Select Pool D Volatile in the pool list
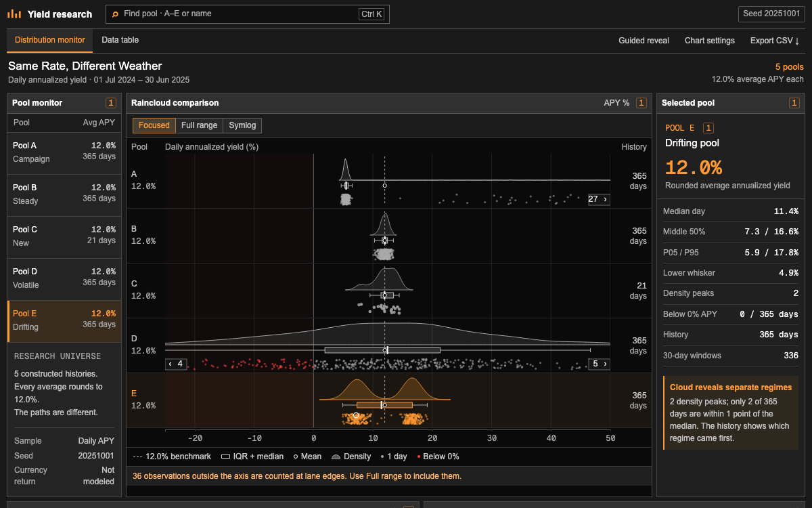The image size is (812, 508). point(64,278)
